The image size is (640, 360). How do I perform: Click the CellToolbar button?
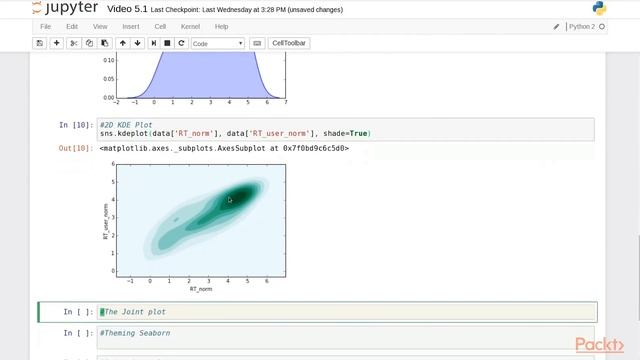pyautogui.click(x=289, y=43)
